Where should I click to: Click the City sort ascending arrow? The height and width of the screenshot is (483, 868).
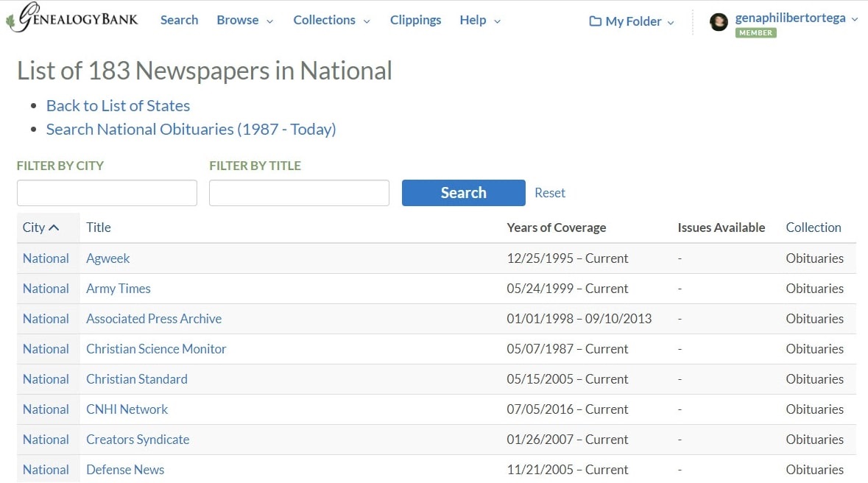click(x=54, y=228)
